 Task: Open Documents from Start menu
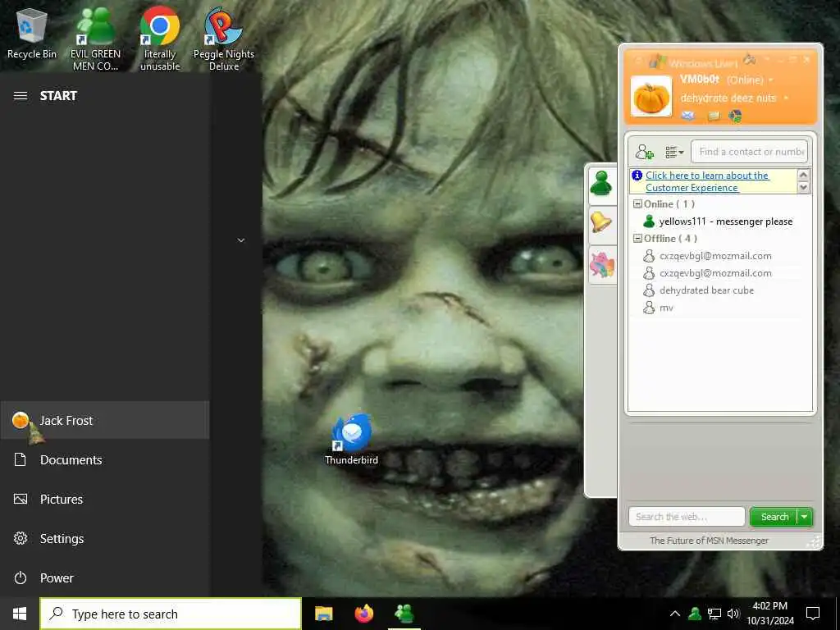(x=104, y=459)
